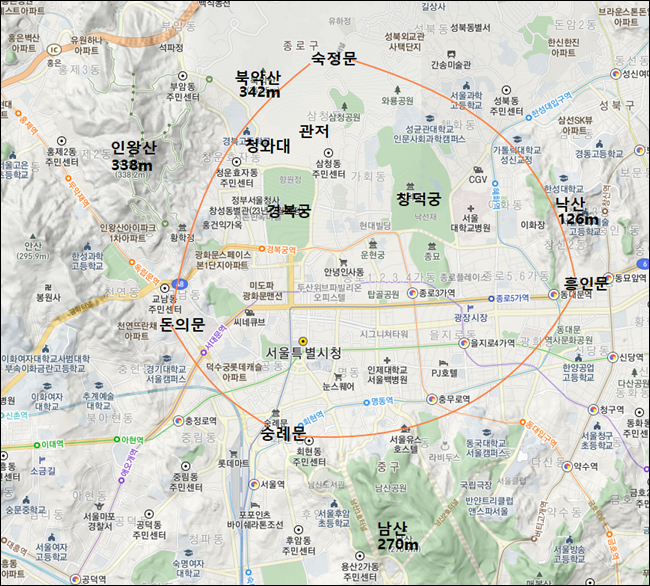The image size is (650, 586).
Task: Select the 청와대 label
Action: coord(267,145)
